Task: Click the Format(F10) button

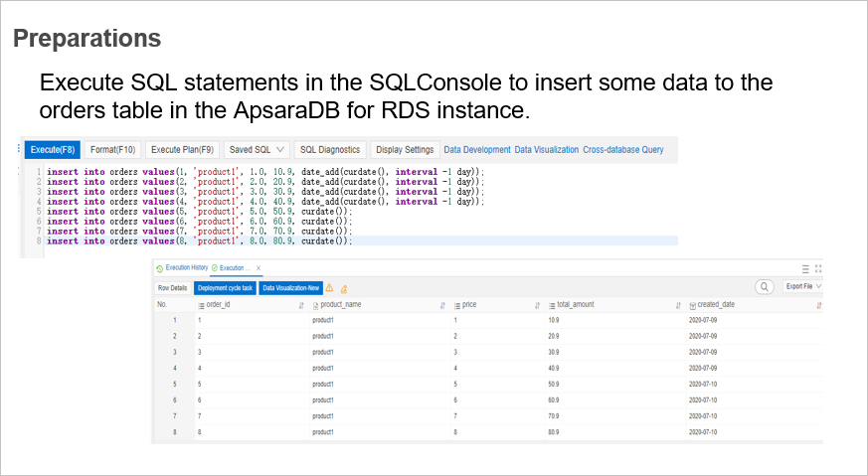Action: coord(112,150)
